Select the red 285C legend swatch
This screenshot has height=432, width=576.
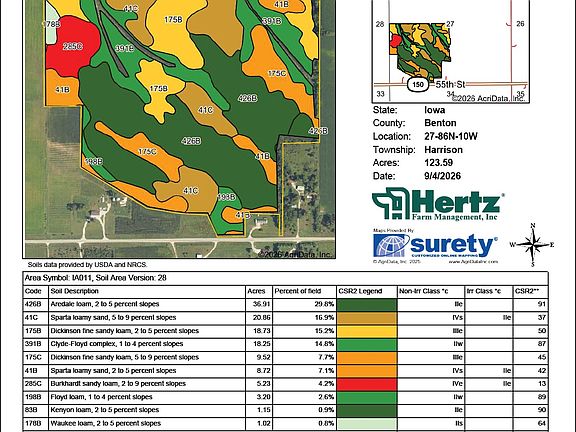367,384
